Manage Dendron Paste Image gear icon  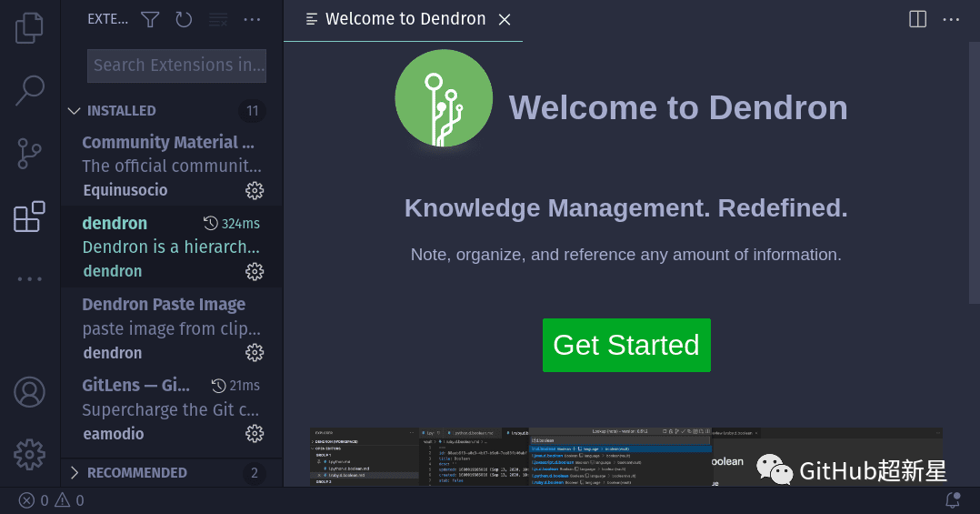255,353
